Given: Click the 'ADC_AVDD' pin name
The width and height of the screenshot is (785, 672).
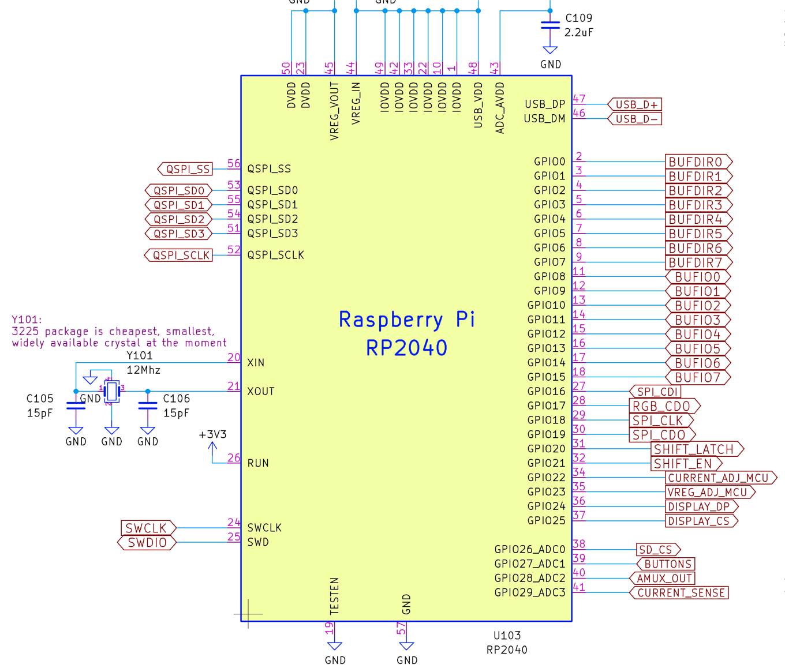Looking at the screenshot, I should pyautogui.click(x=500, y=108).
